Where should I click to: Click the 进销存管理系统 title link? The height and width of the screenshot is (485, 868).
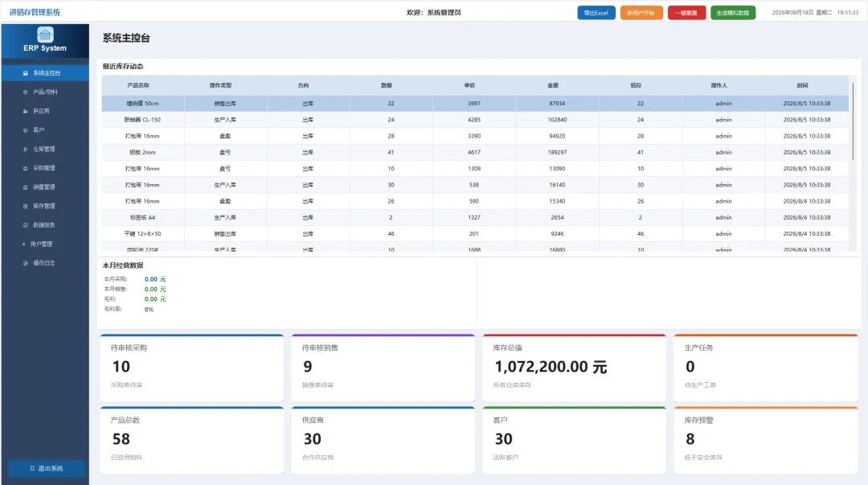click(35, 12)
